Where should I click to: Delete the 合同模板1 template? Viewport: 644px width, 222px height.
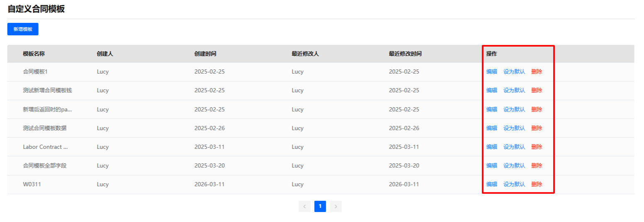537,72
